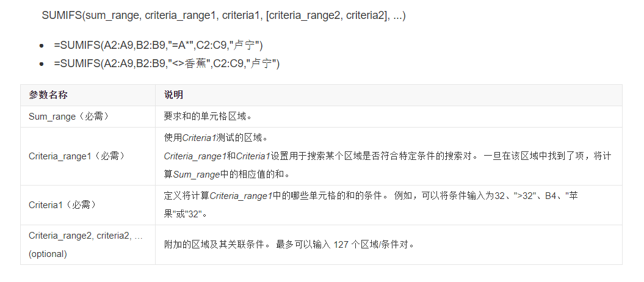Select the Criteria_range2, criteria2 cell
The height and width of the screenshot is (282, 644).
(x=88, y=245)
